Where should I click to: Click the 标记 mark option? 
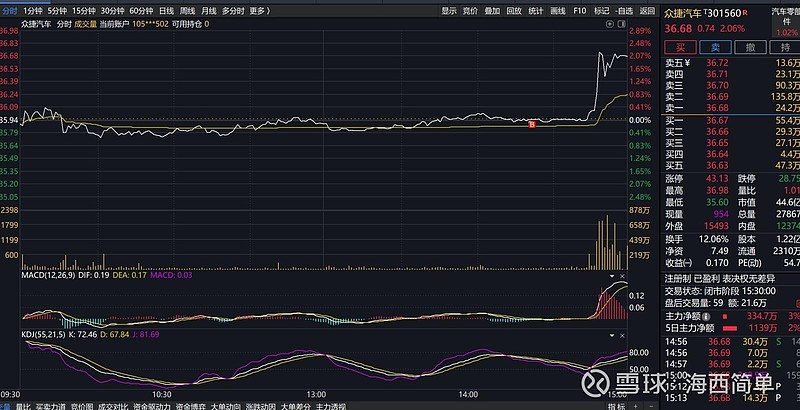click(602, 11)
